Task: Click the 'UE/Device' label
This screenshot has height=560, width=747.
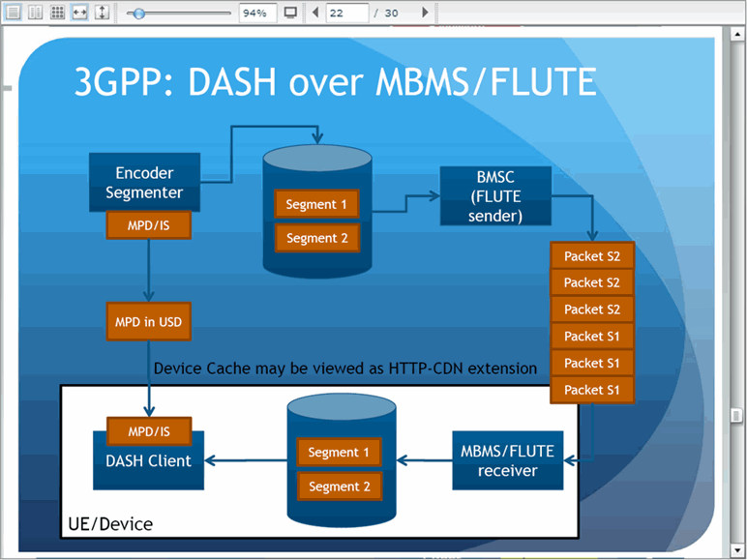Action: [x=110, y=524]
